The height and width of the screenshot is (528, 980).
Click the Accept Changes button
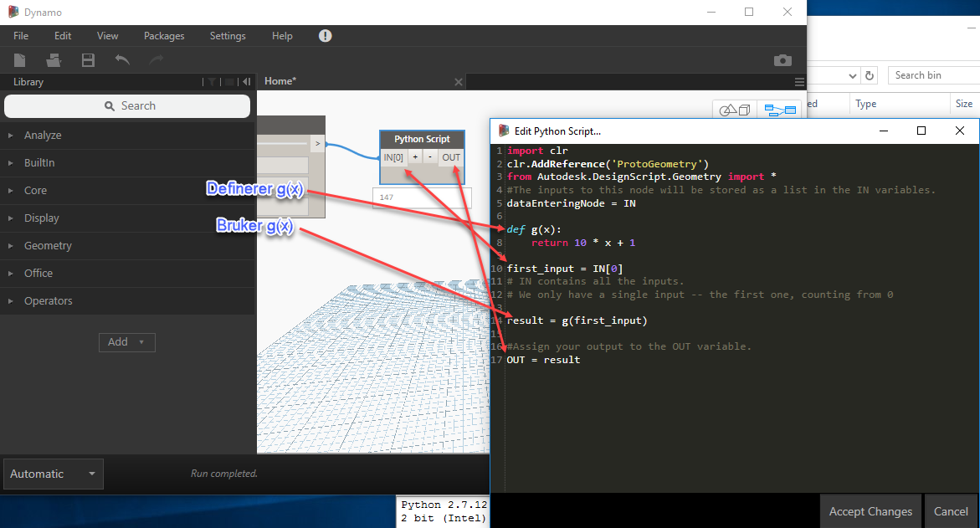870,511
